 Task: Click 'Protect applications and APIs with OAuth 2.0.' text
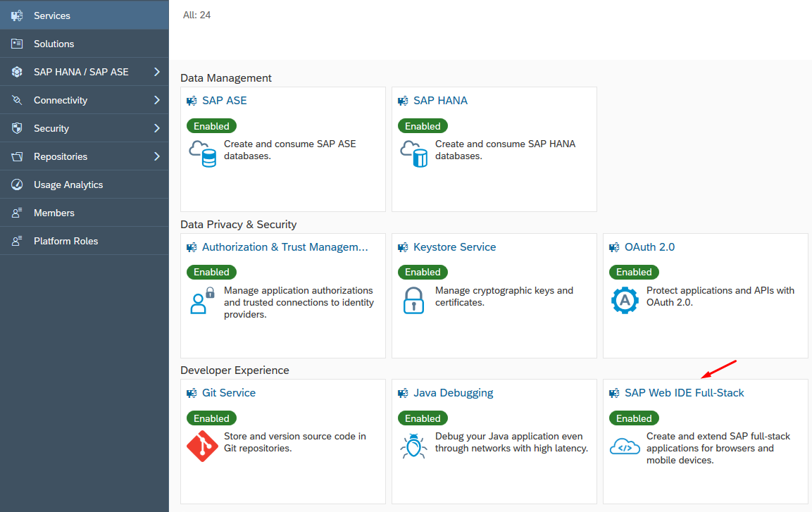(x=720, y=296)
